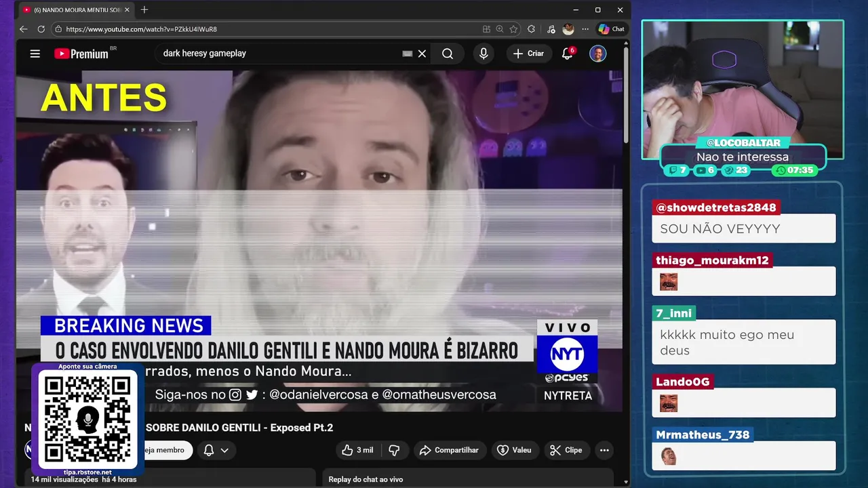Click in the dark heresy gameplay search field
The width and height of the screenshot is (868, 488).
(x=278, y=54)
